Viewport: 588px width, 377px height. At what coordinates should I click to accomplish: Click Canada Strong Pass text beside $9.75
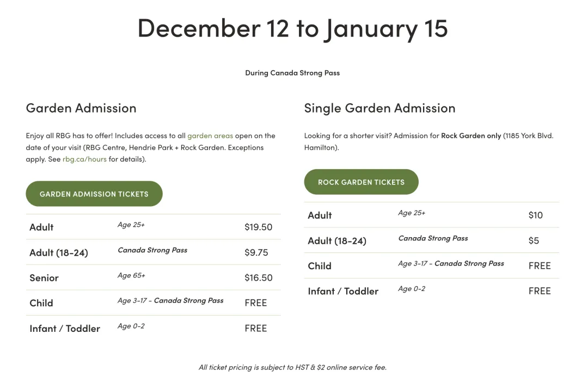(x=152, y=250)
